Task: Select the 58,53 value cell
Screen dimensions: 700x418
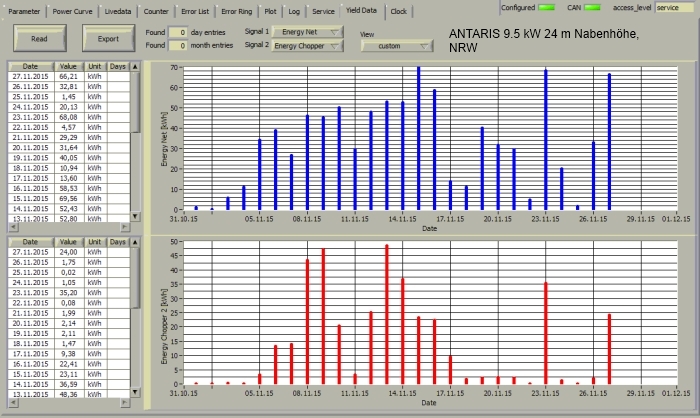Action: tap(68, 188)
